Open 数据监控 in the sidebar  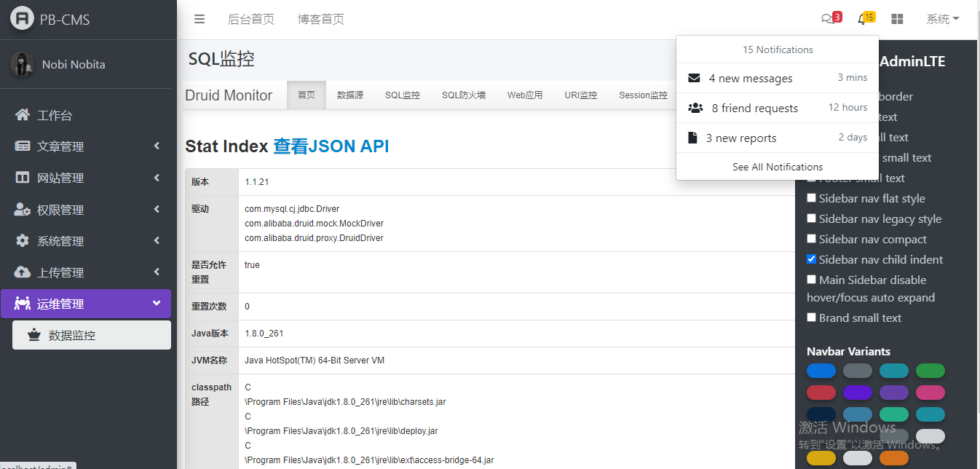pyautogui.click(x=92, y=335)
